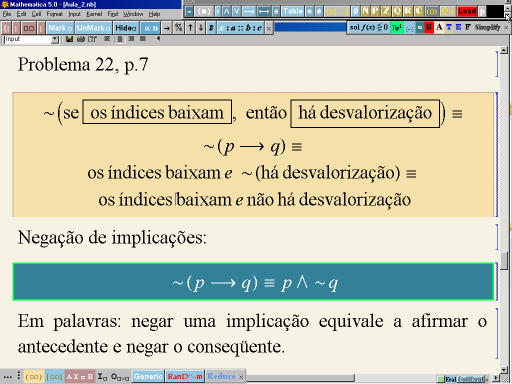Click the x:a::b:c proportion button
Screen dimensions: 512x384
(x=241, y=28)
